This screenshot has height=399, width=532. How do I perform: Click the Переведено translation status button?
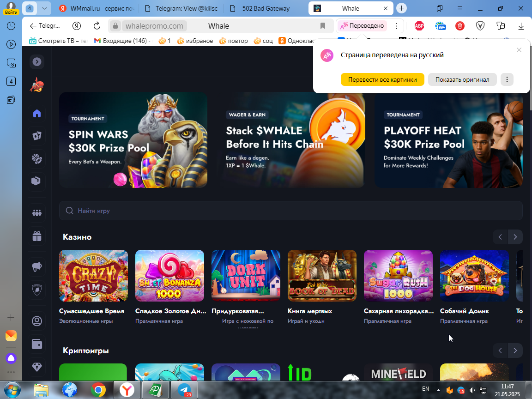tap(362, 26)
